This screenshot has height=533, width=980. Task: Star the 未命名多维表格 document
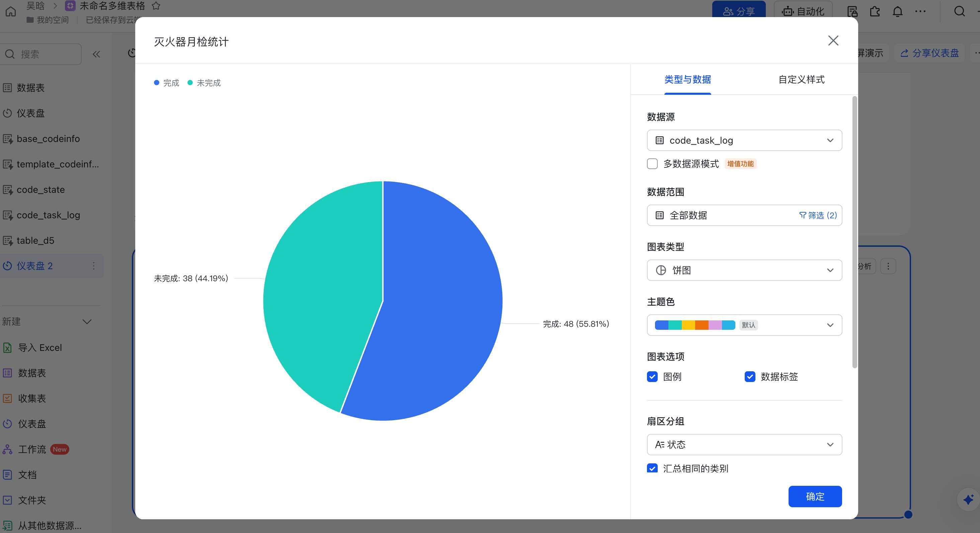coord(156,6)
